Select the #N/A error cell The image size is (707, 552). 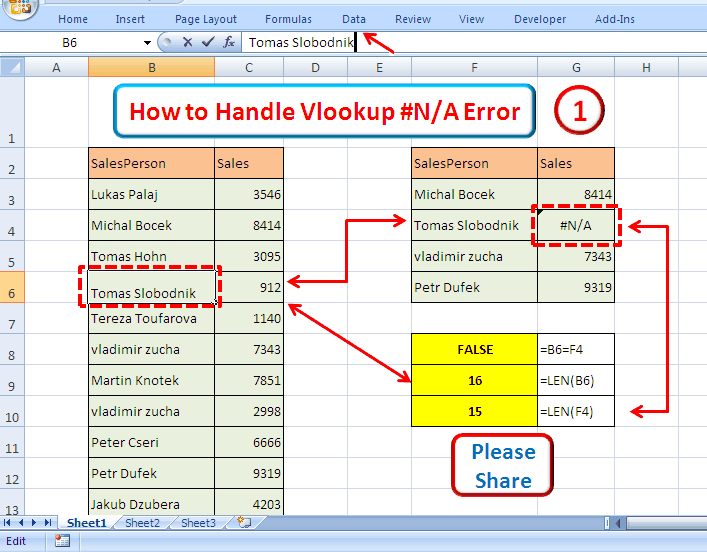[575, 225]
